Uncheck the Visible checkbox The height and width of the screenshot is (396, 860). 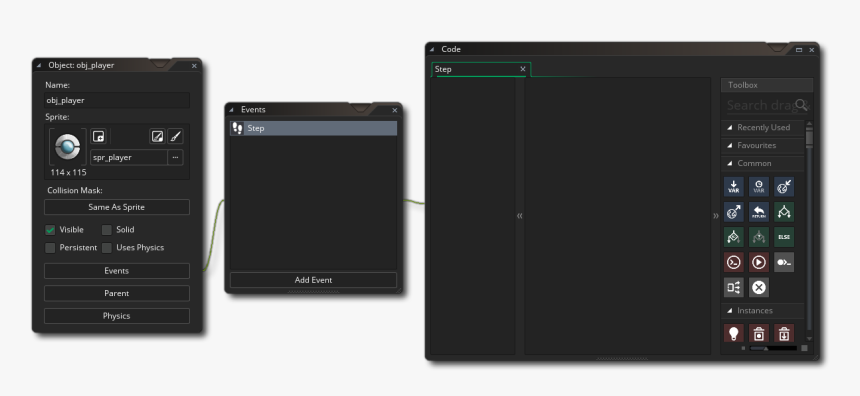(x=50, y=230)
